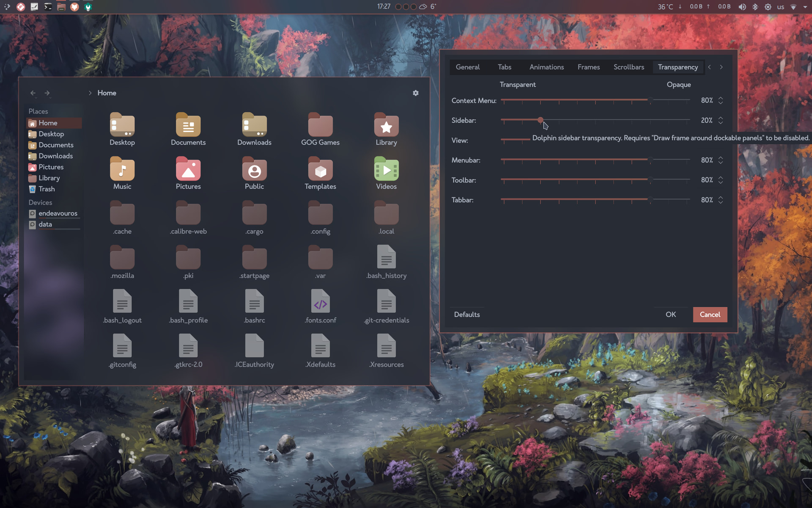
Task: Open the fonts.conf file icon
Action: (320, 301)
